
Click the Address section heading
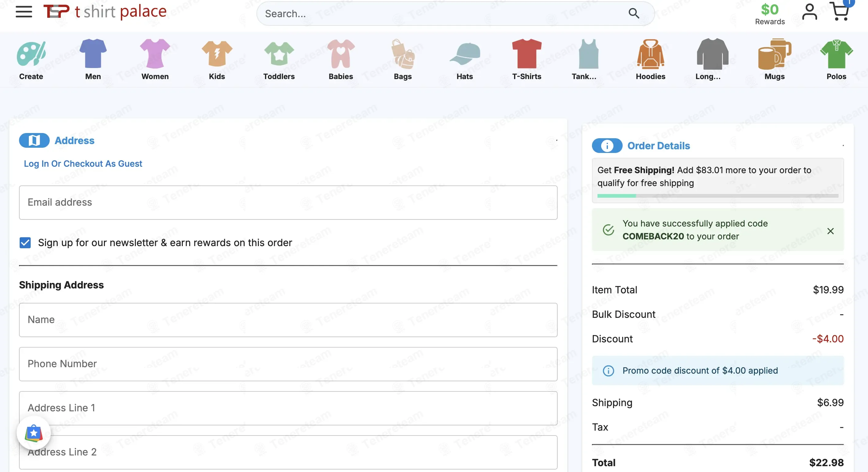coord(75,140)
